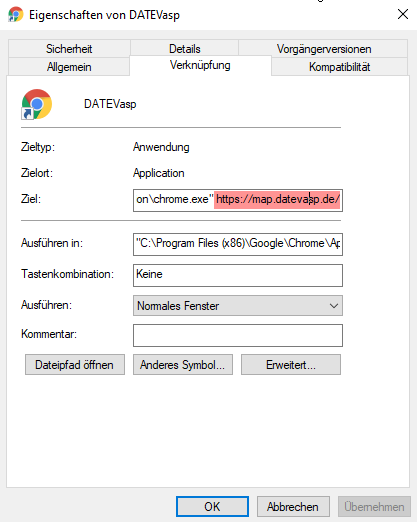Open the Details tab
This screenshot has width=417, height=522.
tap(185, 49)
